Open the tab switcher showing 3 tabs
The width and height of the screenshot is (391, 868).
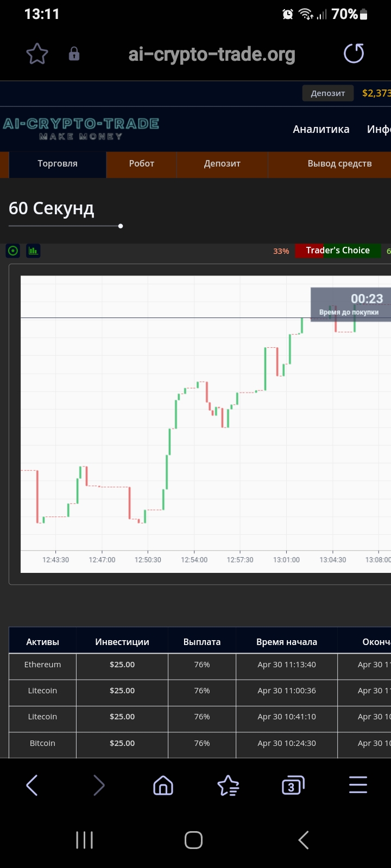tap(293, 785)
